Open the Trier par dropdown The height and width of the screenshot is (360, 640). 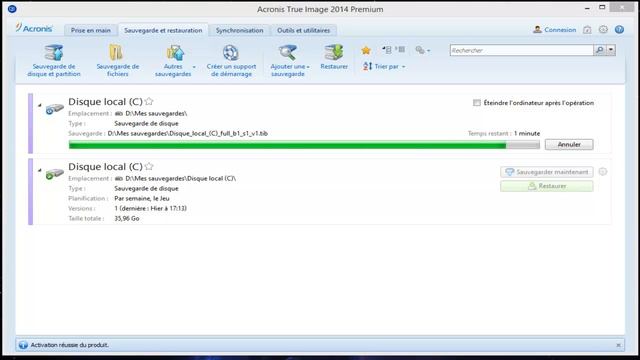[x=384, y=66]
